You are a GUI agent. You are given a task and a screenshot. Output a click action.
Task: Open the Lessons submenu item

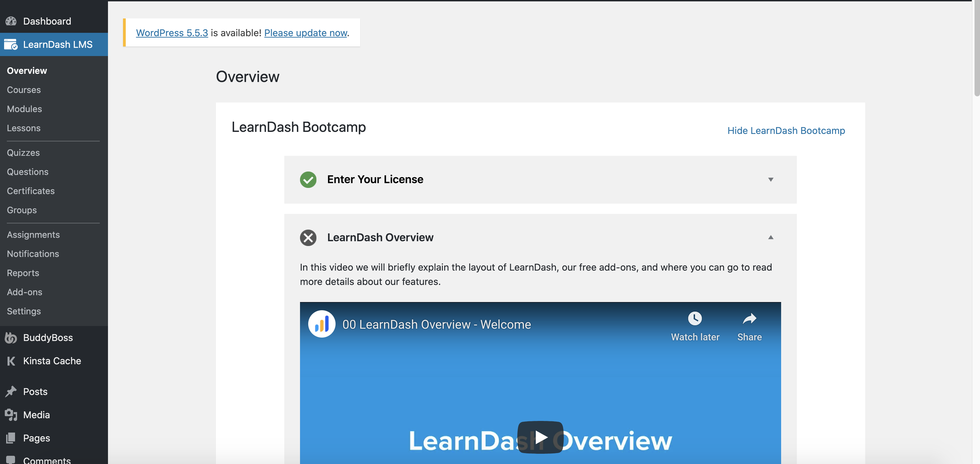tap(24, 128)
